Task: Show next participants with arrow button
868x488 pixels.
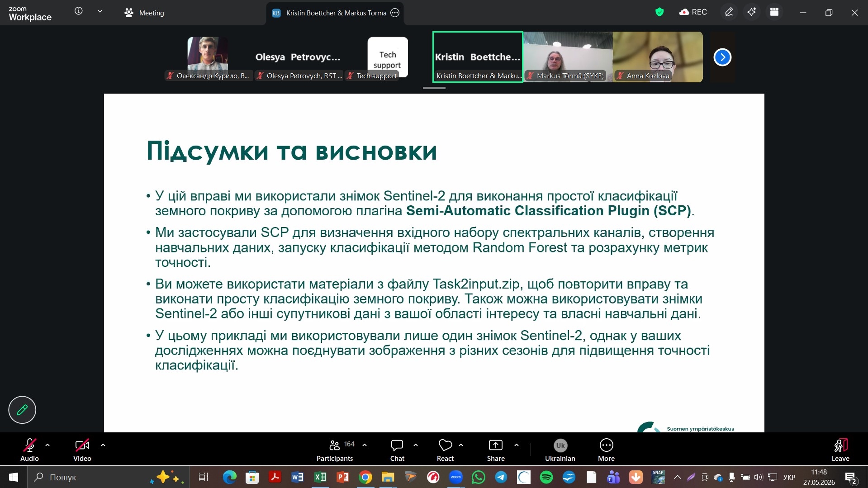Action: pos(722,57)
